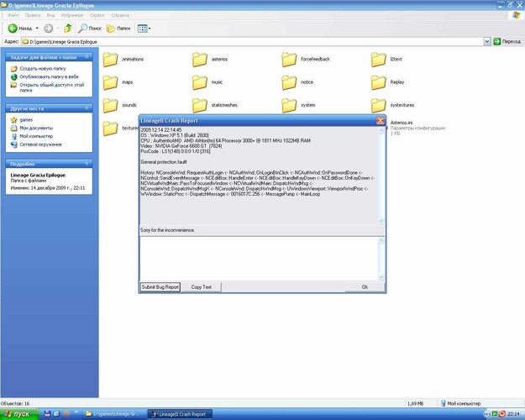Collapse the Другие места panel
Image resolution: width=525 pixels, height=420 pixels.
(87, 108)
